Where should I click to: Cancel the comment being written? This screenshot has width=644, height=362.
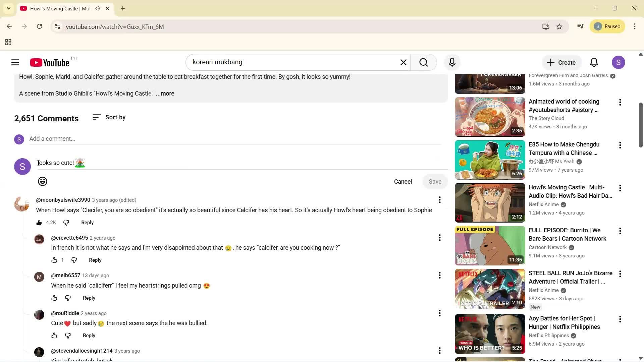tap(402, 181)
